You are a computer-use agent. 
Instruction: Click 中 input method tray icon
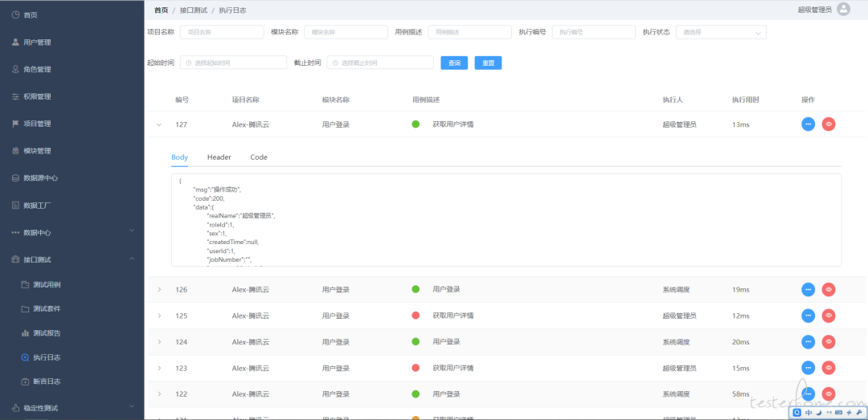coord(809,412)
